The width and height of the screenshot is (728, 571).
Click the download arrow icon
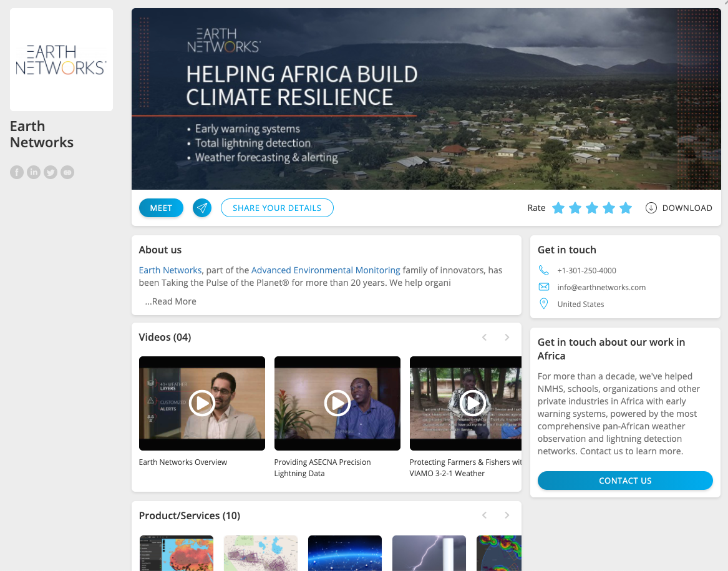(x=651, y=208)
